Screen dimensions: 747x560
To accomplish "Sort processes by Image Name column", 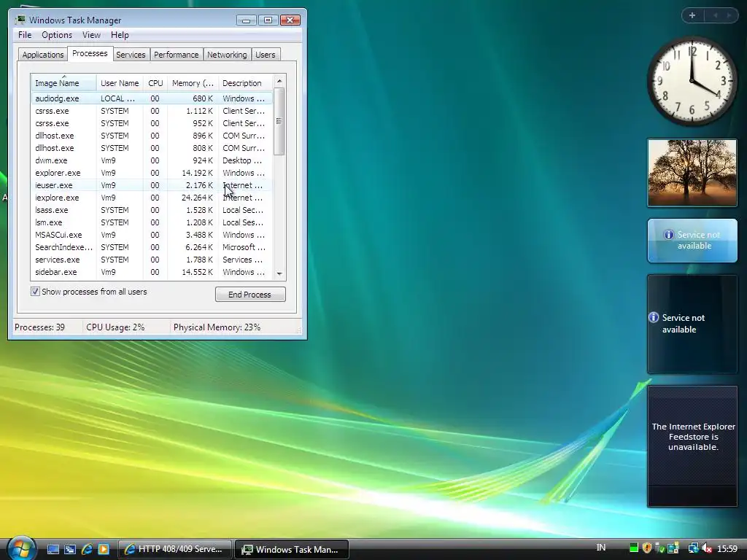I will point(64,83).
